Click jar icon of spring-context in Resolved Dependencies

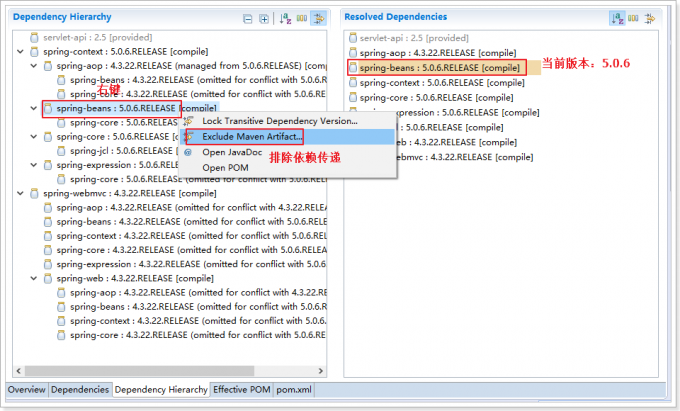coord(352,83)
